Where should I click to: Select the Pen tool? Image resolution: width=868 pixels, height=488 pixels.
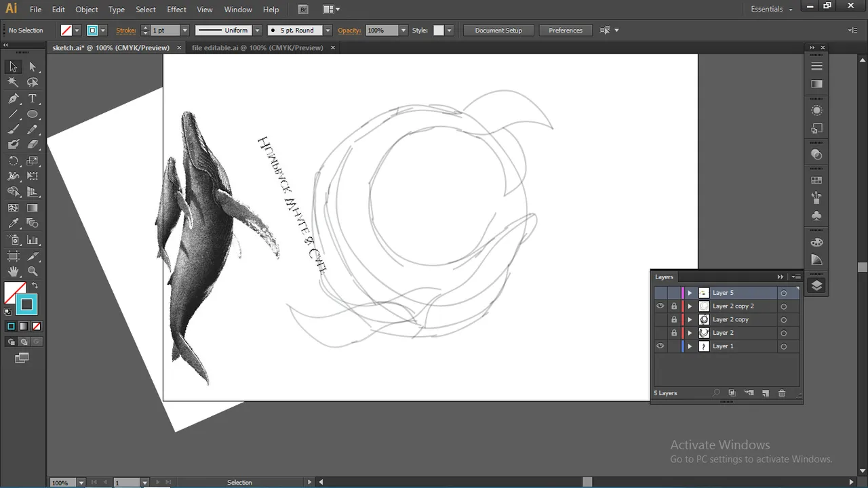(x=13, y=98)
